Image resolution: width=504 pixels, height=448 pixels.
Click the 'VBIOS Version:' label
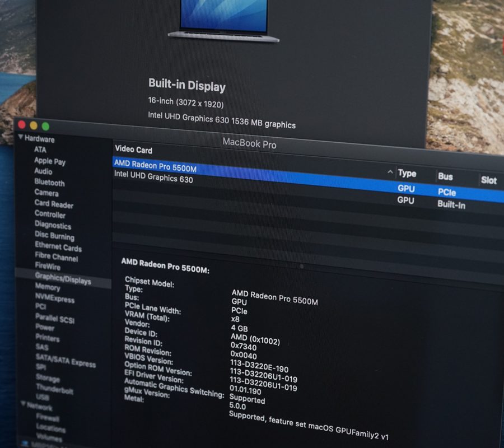click(148, 358)
